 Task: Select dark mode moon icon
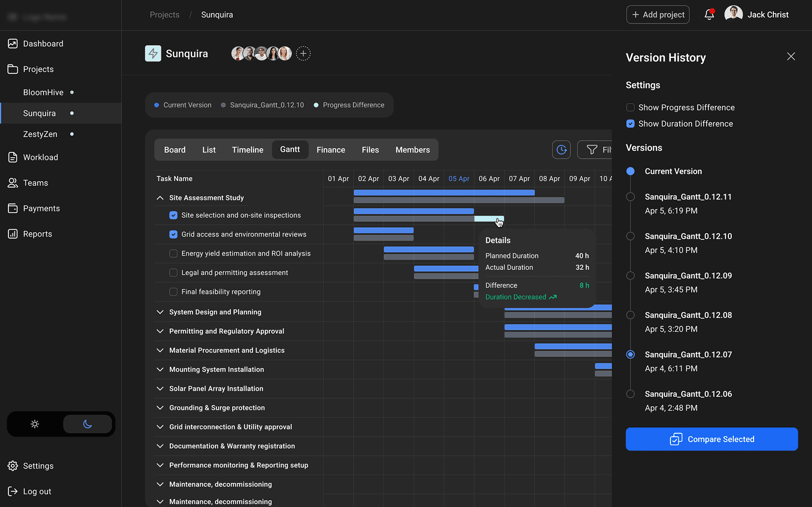88,424
